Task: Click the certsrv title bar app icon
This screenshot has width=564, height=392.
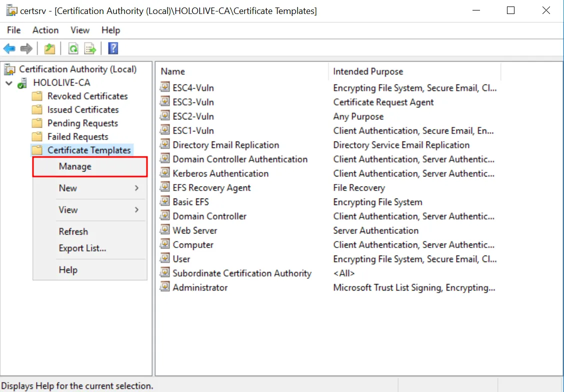Action: coord(11,10)
